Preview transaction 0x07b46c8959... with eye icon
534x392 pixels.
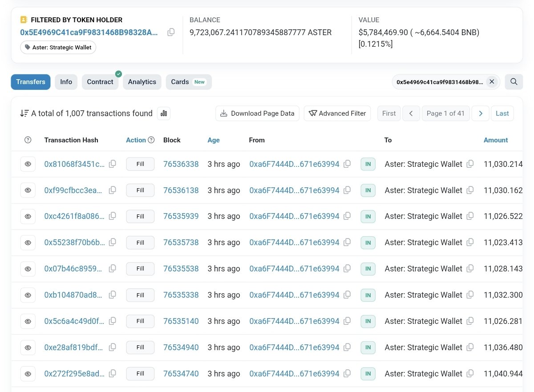pyautogui.click(x=28, y=269)
